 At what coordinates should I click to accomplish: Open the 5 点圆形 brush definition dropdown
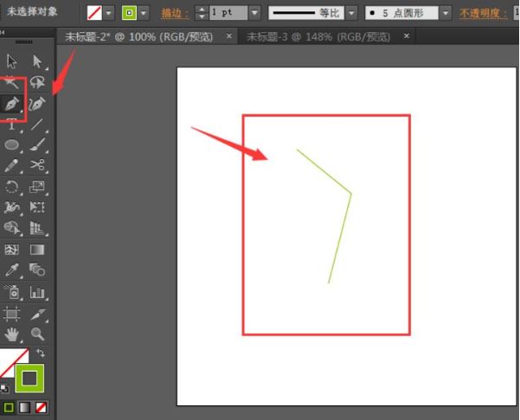pyautogui.click(x=446, y=13)
